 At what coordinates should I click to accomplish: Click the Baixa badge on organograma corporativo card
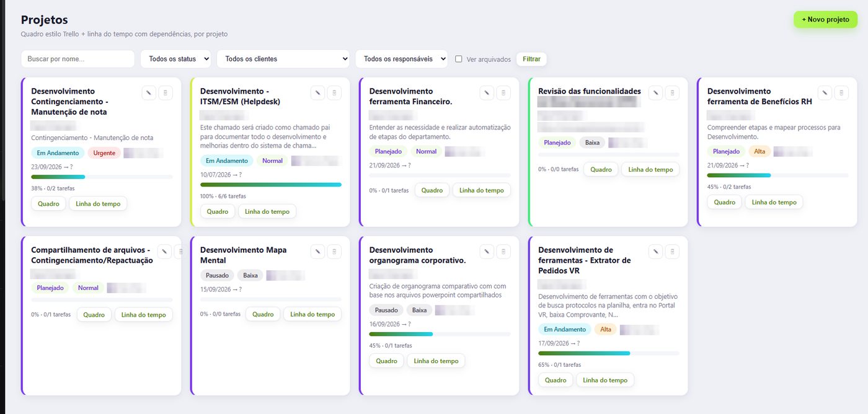[420, 310]
